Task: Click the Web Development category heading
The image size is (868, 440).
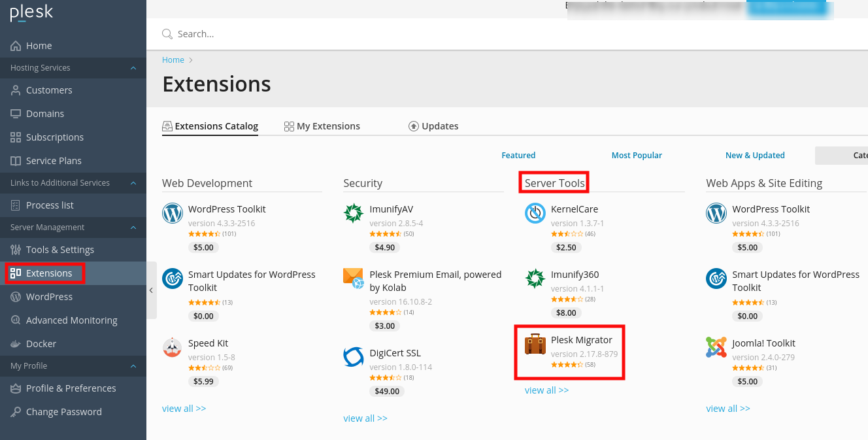Action: [x=207, y=183]
